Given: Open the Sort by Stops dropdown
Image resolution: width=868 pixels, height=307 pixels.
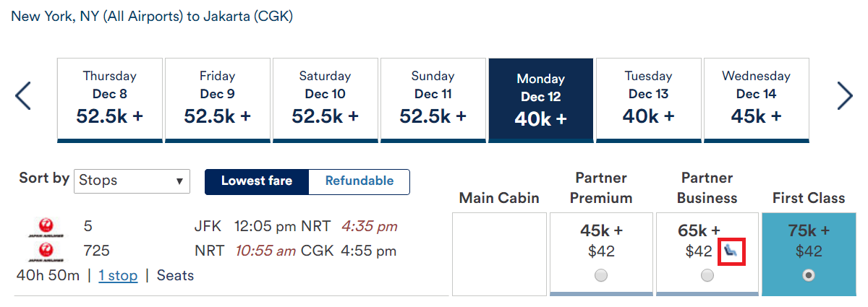Looking at the screenshot, I should point(132,181).
